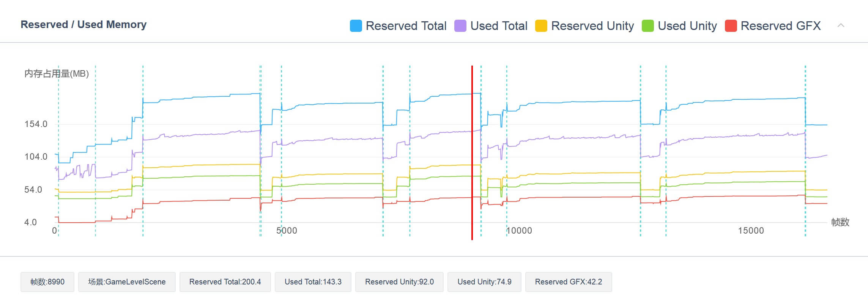Image resolution: width=868 pixels, height=300 pixels.
Task: Toggle the Reserved Total blue legend swatch
Action: pos(356,26)
